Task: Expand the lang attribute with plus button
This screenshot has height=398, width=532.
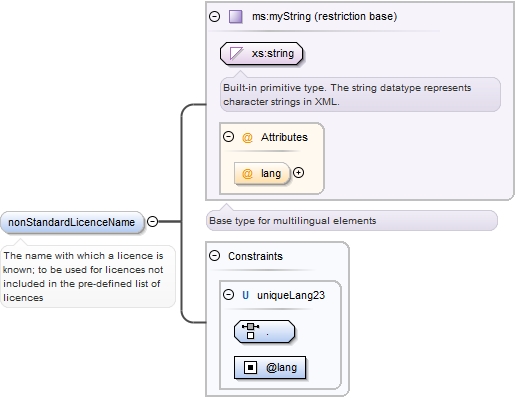Action: point(298,173)
